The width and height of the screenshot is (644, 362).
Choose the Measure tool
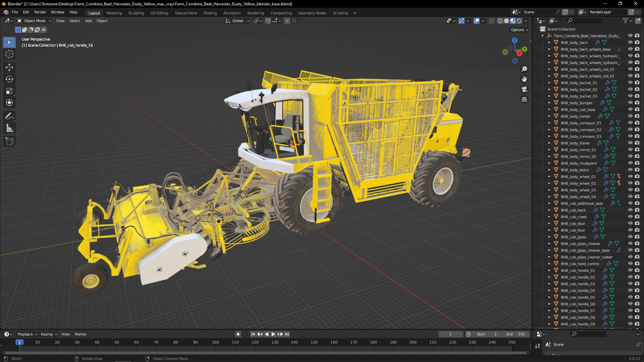[9, 128]
